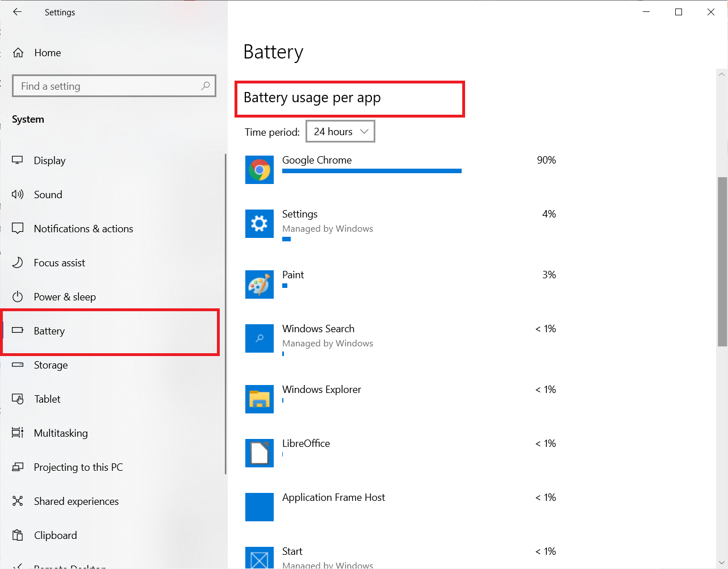728x569 pixels.
Task: Open Multitasking settings
Action: click(61, 433)
